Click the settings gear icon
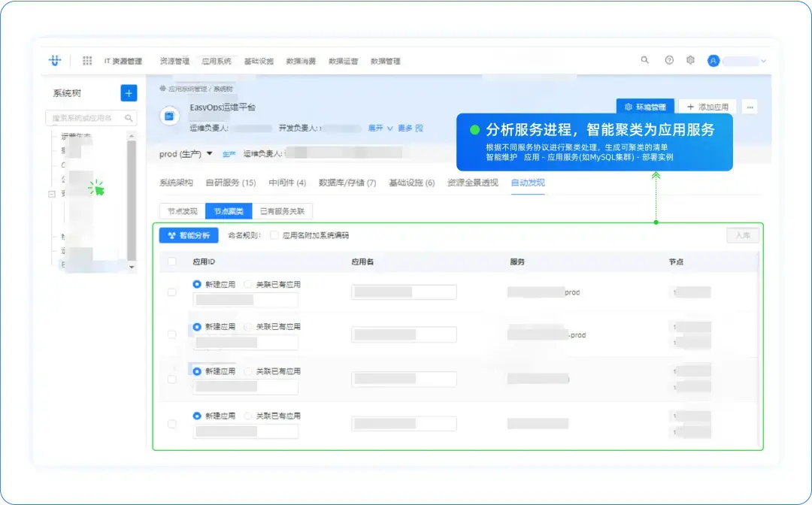This screenshot has height=505, width=812. [690, 60]
